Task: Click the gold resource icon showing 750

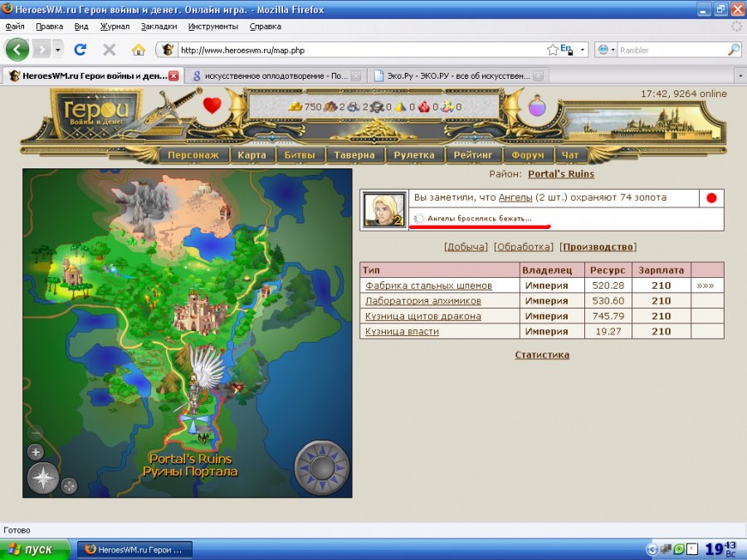Action: (295, 107)
